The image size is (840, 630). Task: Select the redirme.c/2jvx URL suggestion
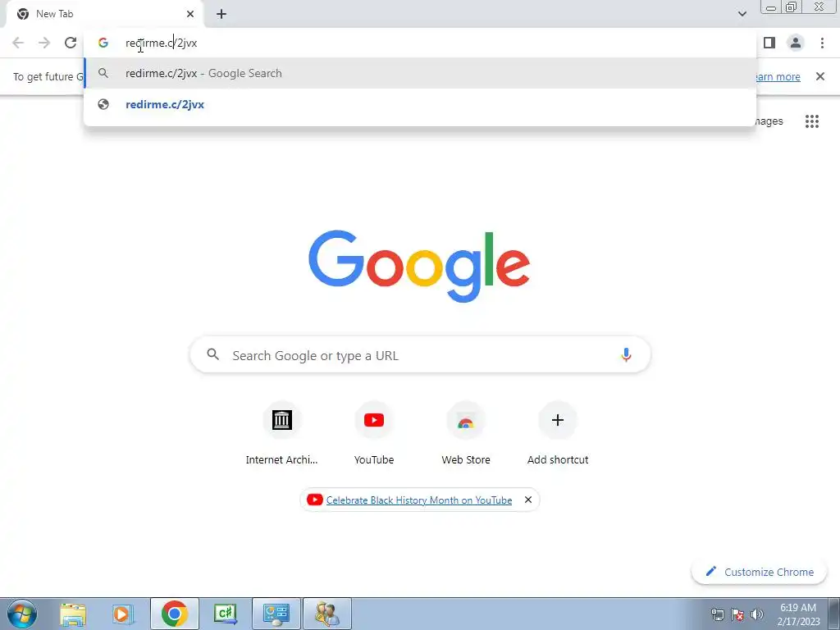point(420,104)
